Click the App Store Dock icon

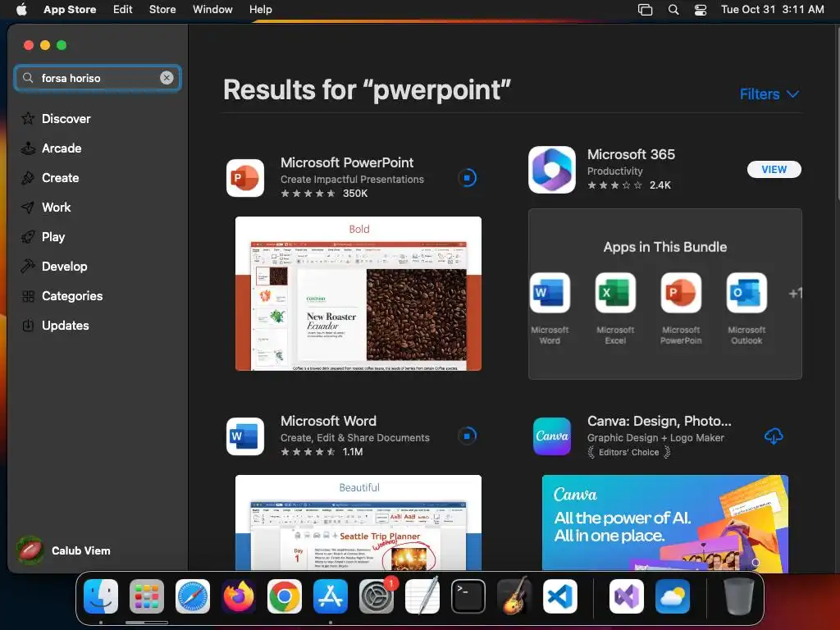[331, 596]
